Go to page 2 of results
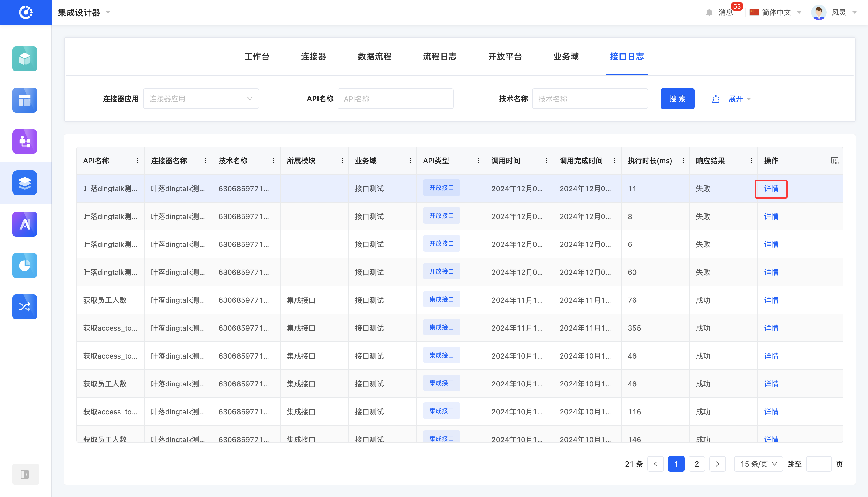This screenshot has height=497, width=868. pos(696,463)
